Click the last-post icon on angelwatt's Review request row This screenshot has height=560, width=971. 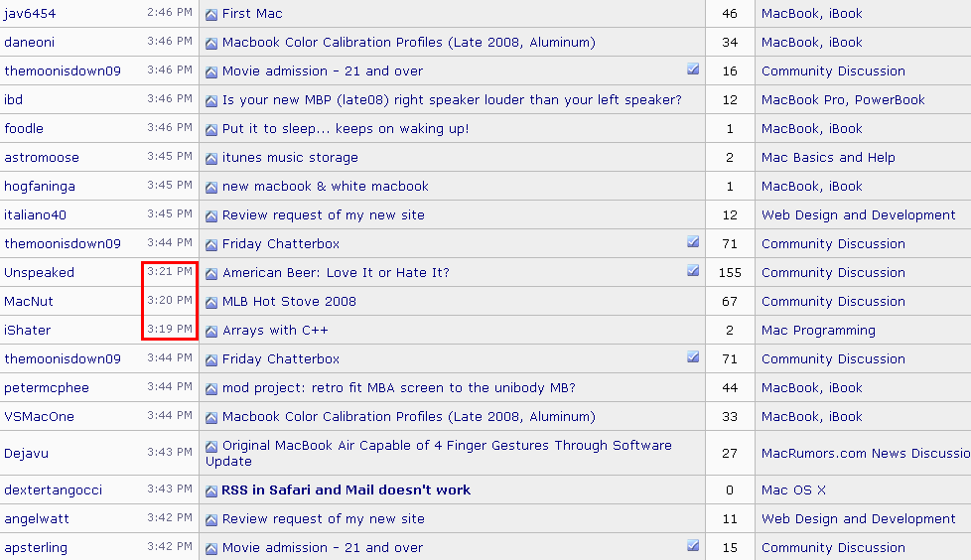(211, 519)
